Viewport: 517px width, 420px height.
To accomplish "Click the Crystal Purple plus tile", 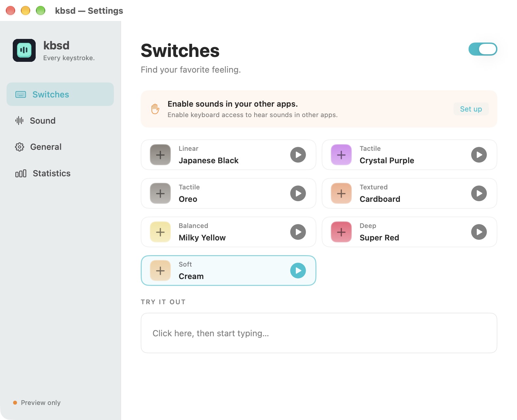I will click(x=341, y=155).
